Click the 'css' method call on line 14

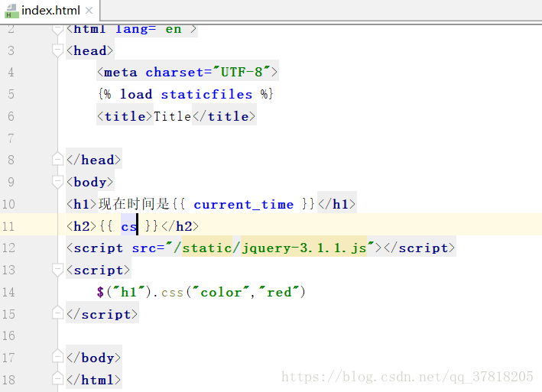[172, 293]
